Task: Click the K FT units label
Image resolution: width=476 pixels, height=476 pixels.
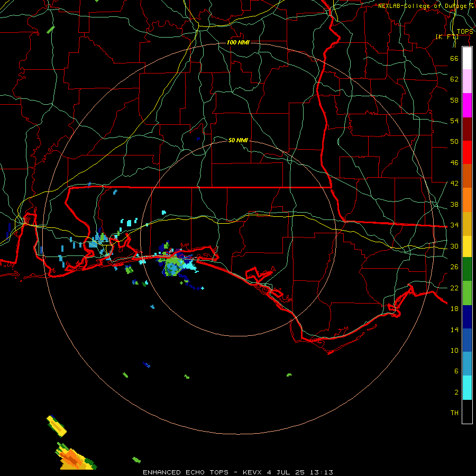Action: tap(447, 37)
